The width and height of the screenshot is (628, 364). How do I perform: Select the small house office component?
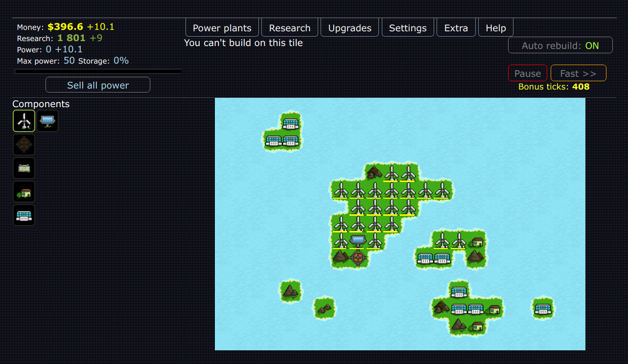tap(24, 192)
